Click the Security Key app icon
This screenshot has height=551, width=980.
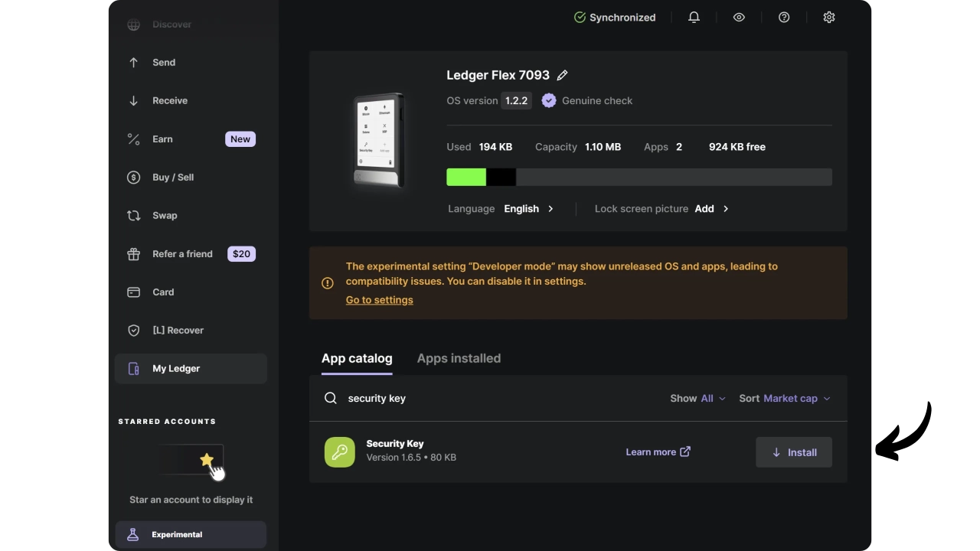pos(340,452)
